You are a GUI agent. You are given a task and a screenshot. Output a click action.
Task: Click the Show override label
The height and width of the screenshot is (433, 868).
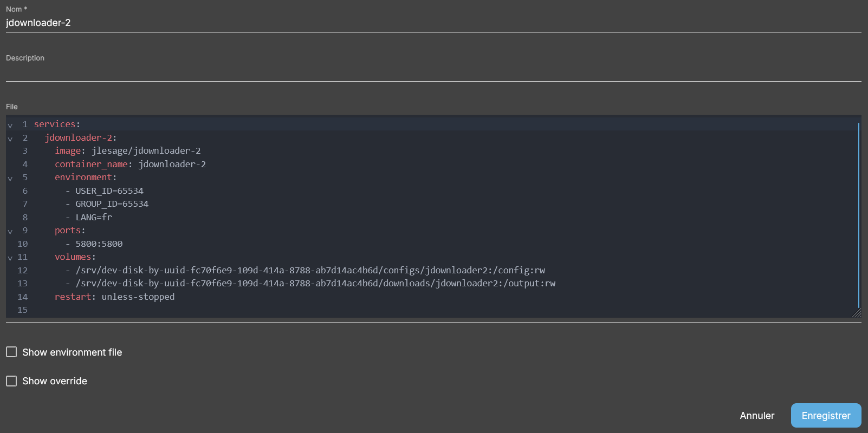tap(55, 381)
